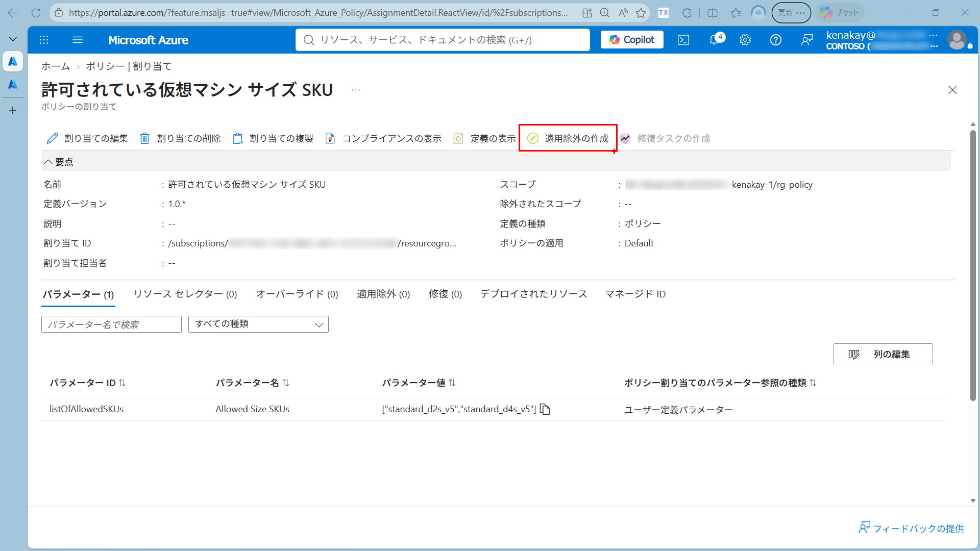The width and height of the screenshot is (980, 551).
Task: Switch to デプロイされたリソース tab
Action: pos(533,294)
